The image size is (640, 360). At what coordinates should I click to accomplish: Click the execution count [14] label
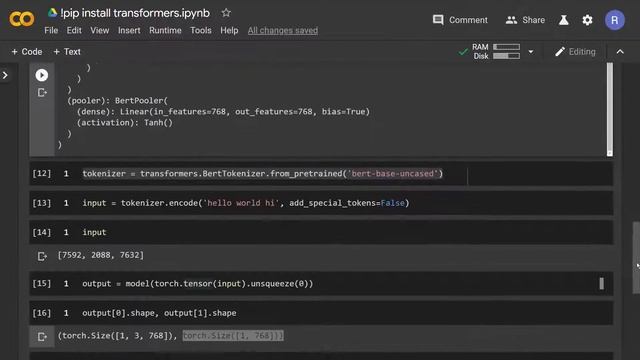pyautogui.click(x=42, y=232)
